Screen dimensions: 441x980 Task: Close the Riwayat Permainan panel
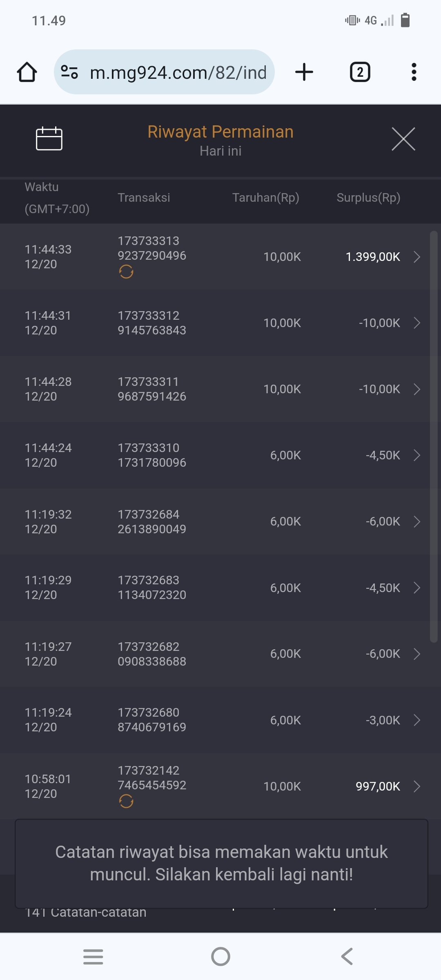pyautogui.click(x=403, y=139)
